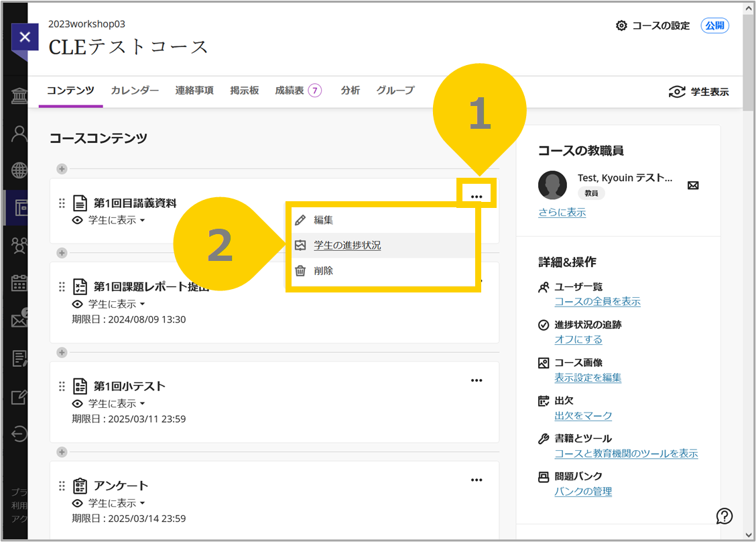Click the drag handle of 第1回小テスト

click(x=62, y=386)
